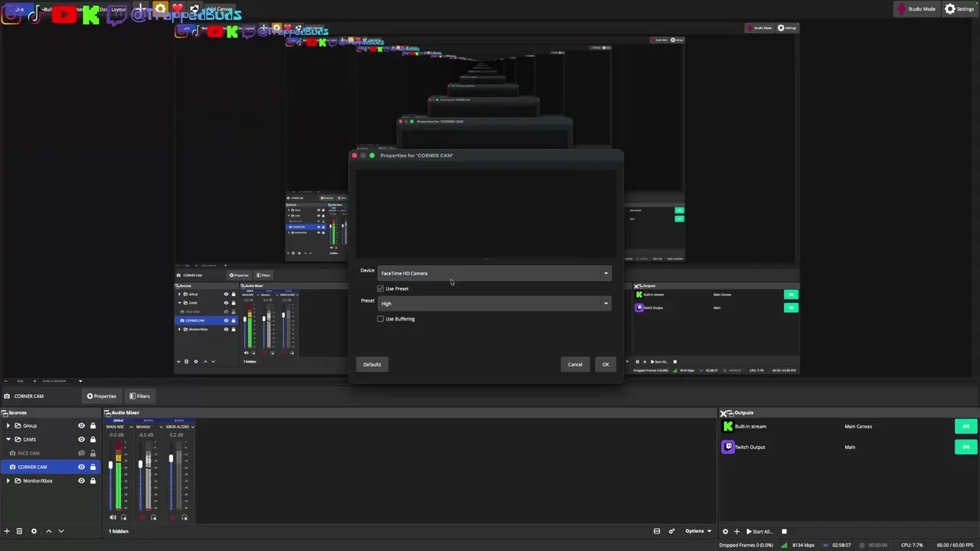Open advanced audio gears icon beside Options
The width and height of the screenshot is (980, 551).
(x=671, y=531)
